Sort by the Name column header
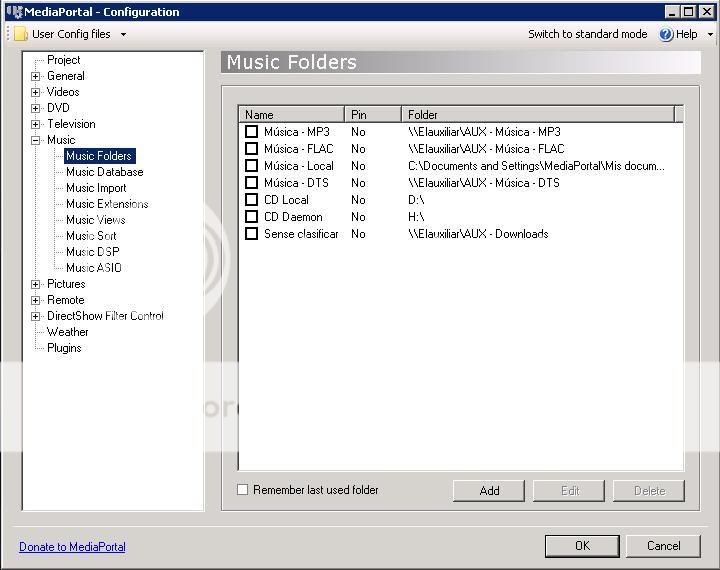This screenshot has height=570, width=720. pos(292,114)
